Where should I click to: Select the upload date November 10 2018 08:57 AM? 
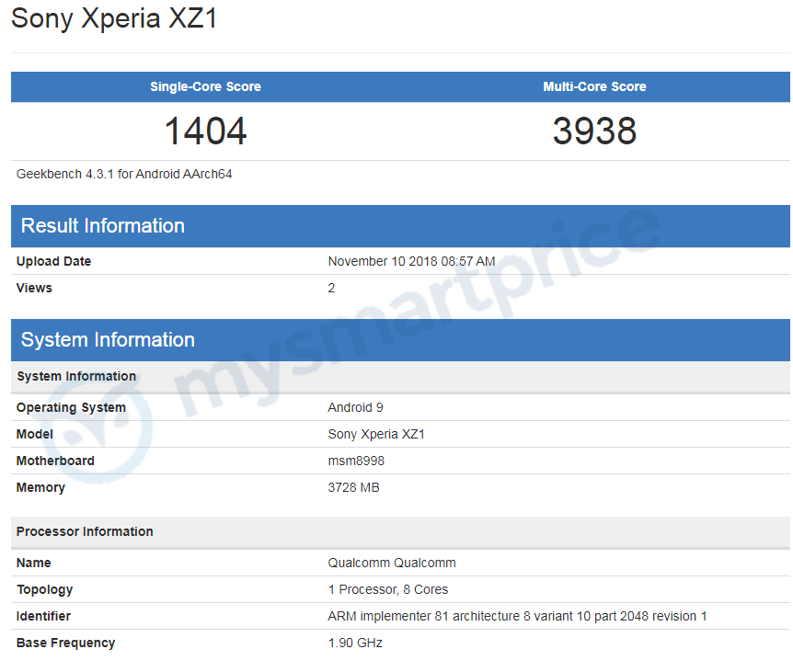[411, 261]
